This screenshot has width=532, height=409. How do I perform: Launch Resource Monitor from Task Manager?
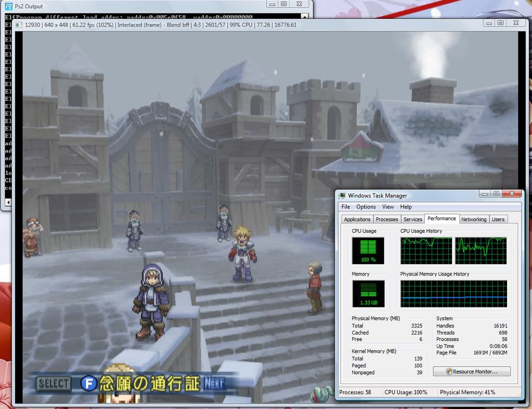(472, 372)
